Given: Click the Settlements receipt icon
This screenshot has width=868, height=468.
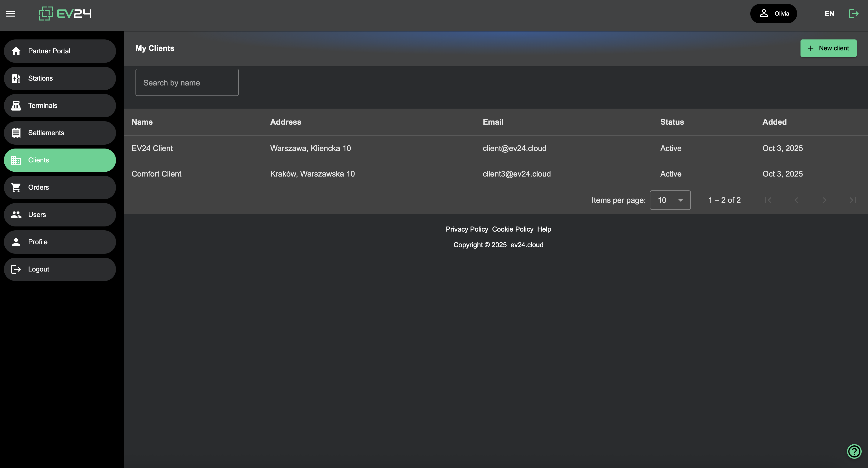Looking at the screenshot, I should [16, 133].
